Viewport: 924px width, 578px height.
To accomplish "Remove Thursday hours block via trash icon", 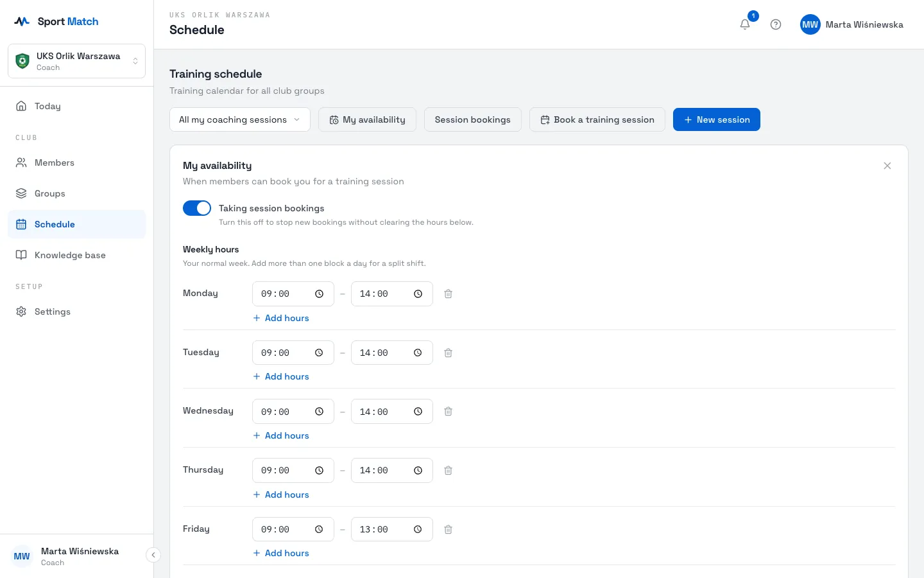I will [449, 471].
